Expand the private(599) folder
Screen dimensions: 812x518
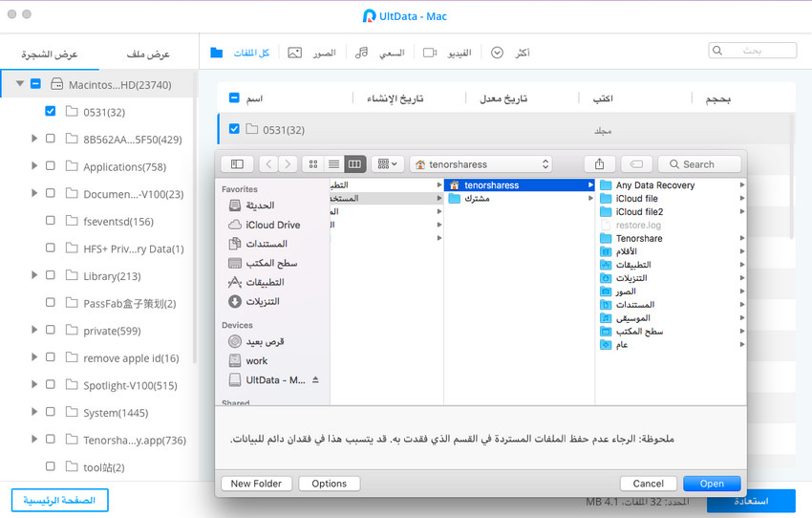click(34, 330)
